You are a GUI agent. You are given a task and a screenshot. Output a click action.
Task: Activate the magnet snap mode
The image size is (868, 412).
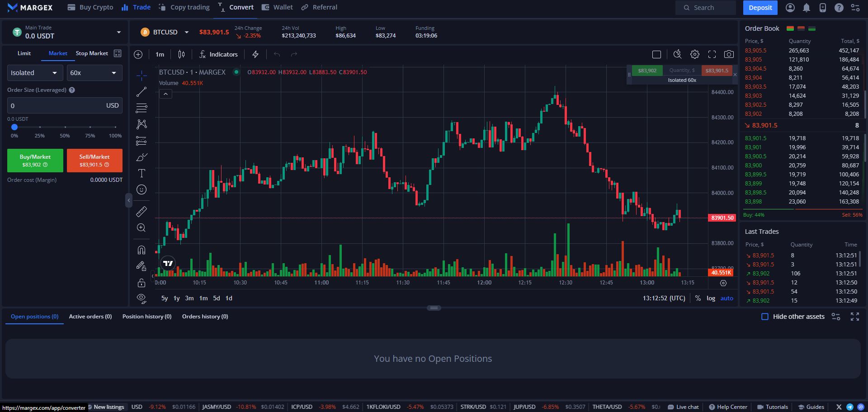[142, 250]
